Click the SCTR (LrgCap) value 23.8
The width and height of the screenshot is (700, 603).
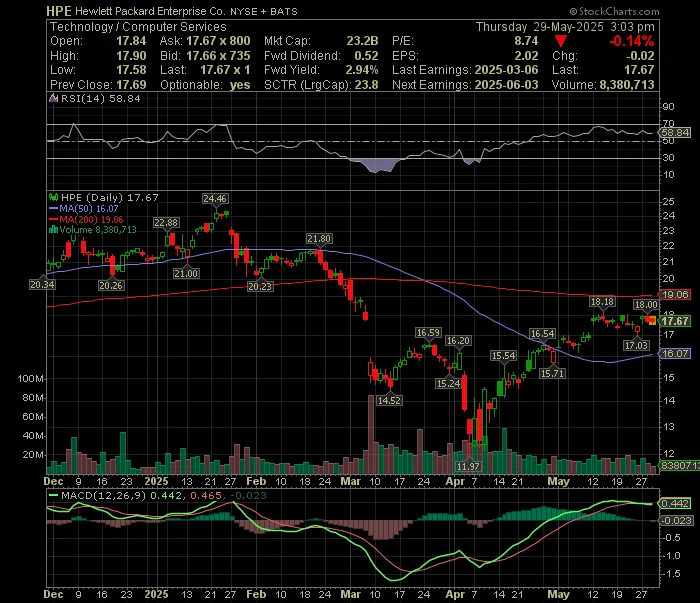tap(367, 85)
